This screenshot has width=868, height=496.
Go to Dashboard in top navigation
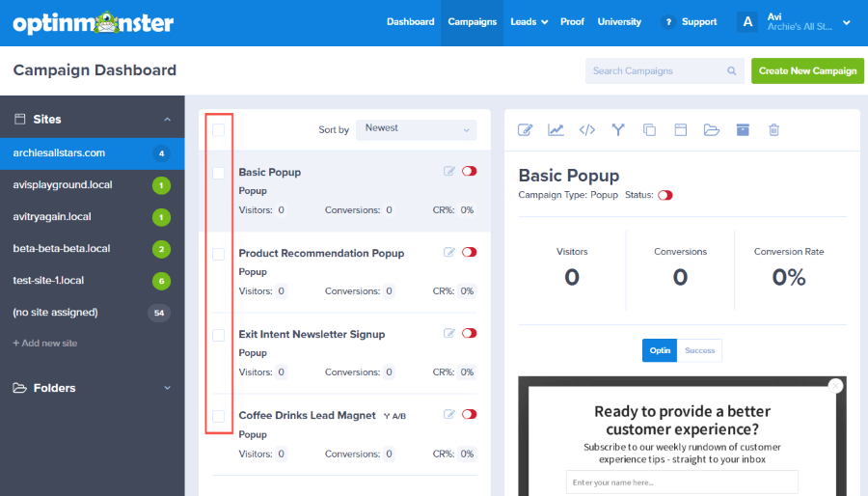410,22
